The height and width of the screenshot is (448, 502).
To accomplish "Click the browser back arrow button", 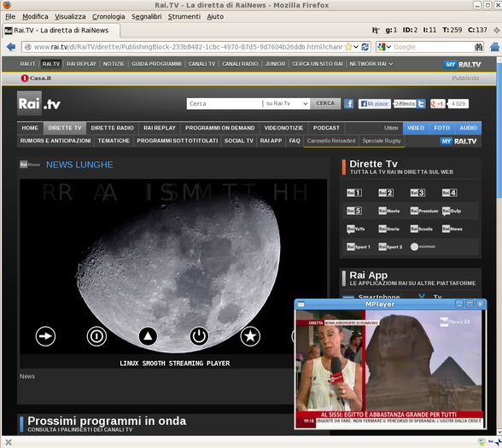I will click(x=11, y=47).
